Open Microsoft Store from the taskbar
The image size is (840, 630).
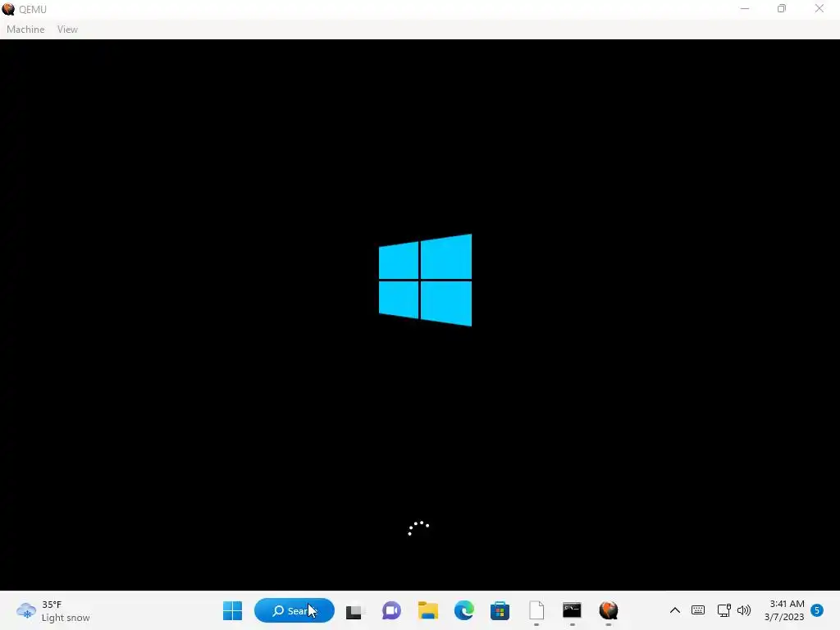pos(500,610)
